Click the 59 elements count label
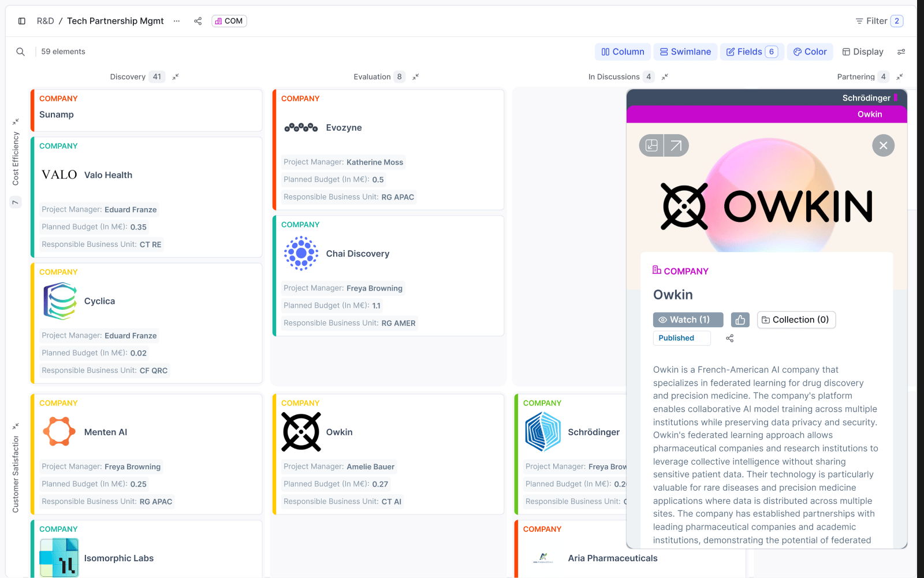The image size is (924, 578). tap(63, 51)
